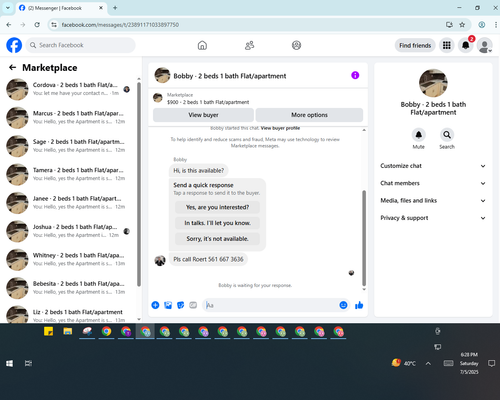
Task: Send quick reply 'Sorry, it's not available.'
Action: 217,238
